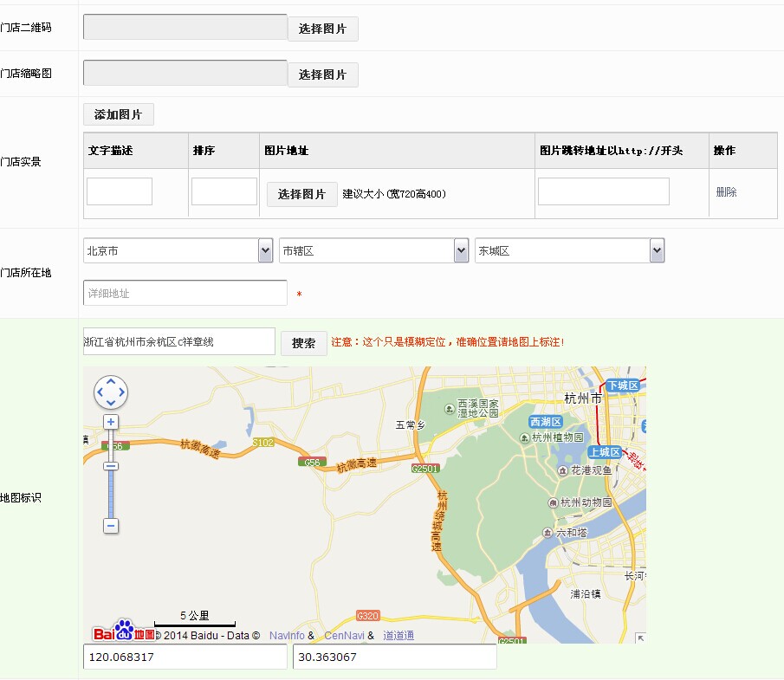Zoom out the map with minus button
The height and width of the screenshot is (680, 784).
[x=111, y=526]
